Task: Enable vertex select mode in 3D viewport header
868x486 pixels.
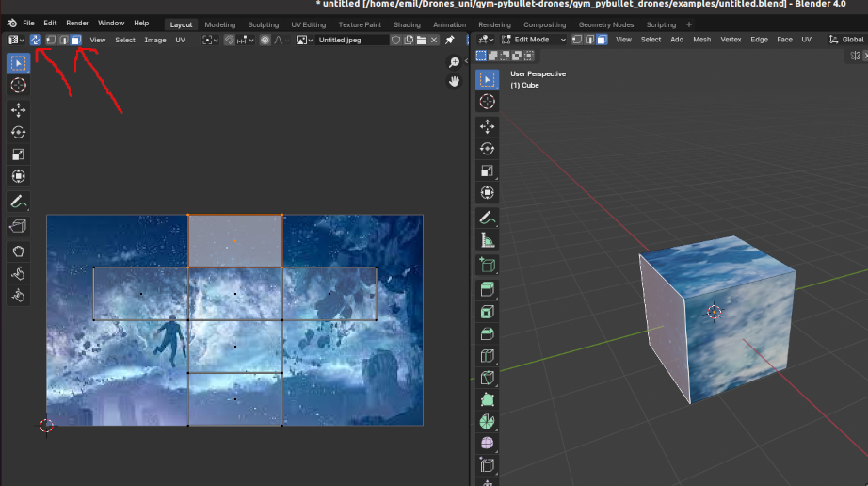Action: click(577, 40)
